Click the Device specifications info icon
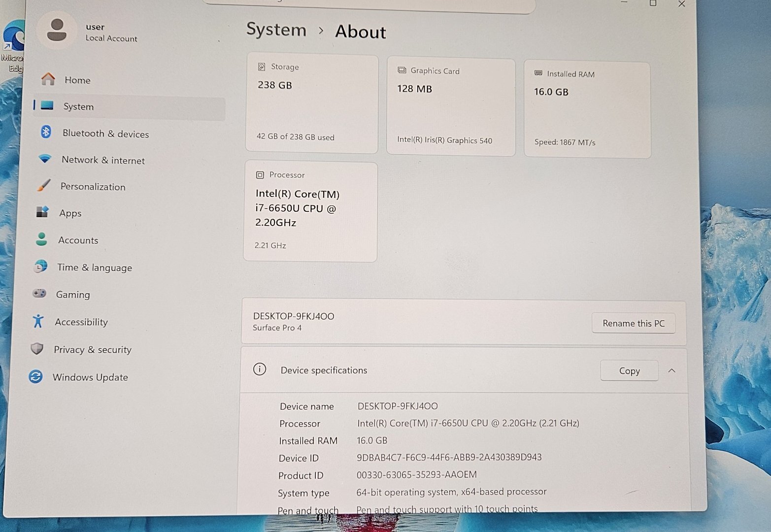 pos(260,369)
